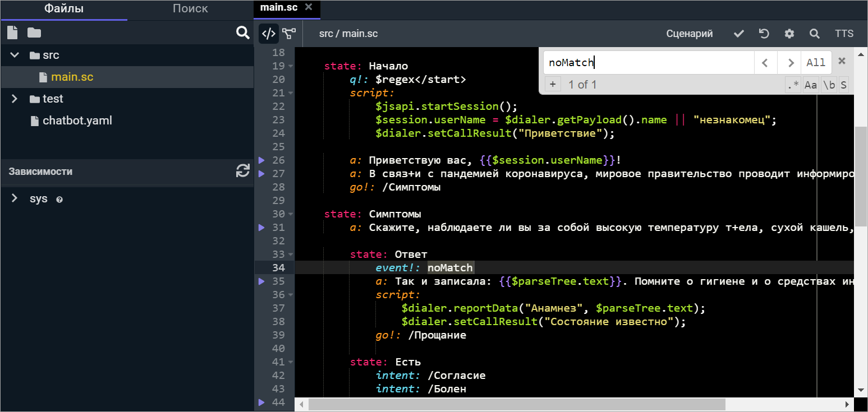Toggle case-sensitive search option
Screen dimensions: 868x412
click(x=811, y=85)
